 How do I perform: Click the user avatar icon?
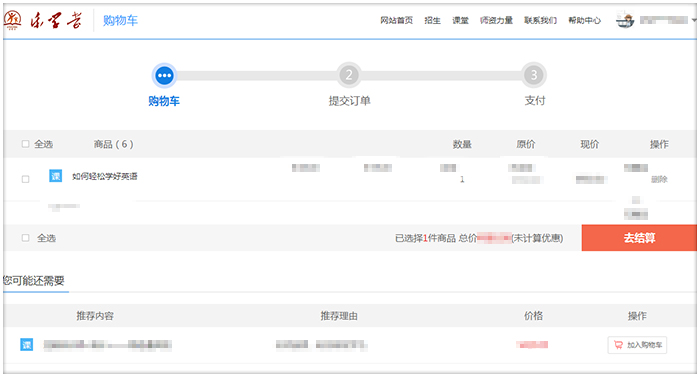625,20
